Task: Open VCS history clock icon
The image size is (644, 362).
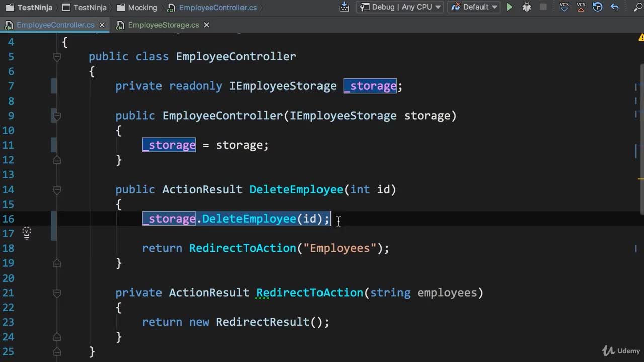Action: 598,7
